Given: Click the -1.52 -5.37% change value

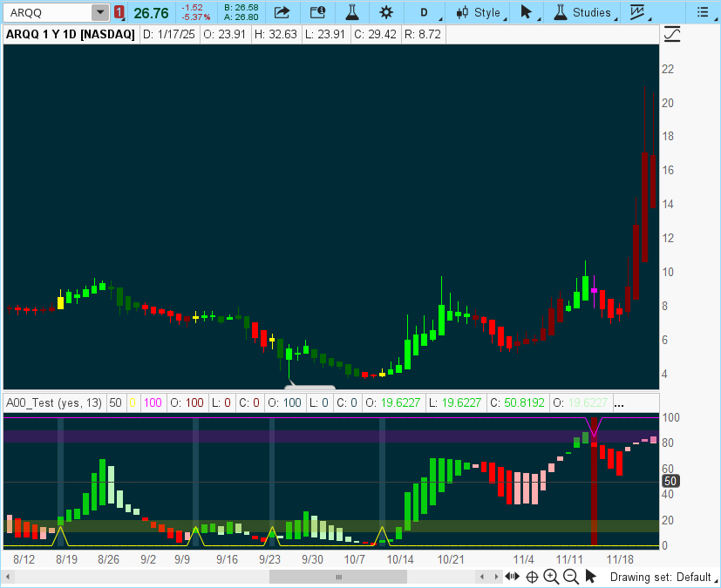Looking at the screenshot, I should click(196, 13).
